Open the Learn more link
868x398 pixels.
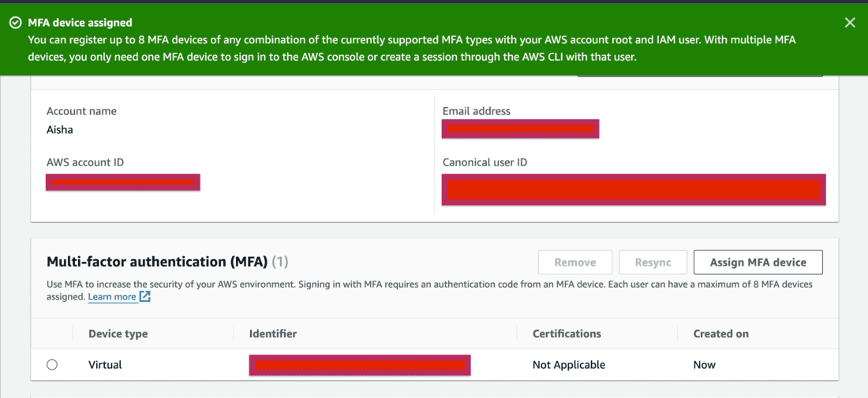[x=112, y=297]
